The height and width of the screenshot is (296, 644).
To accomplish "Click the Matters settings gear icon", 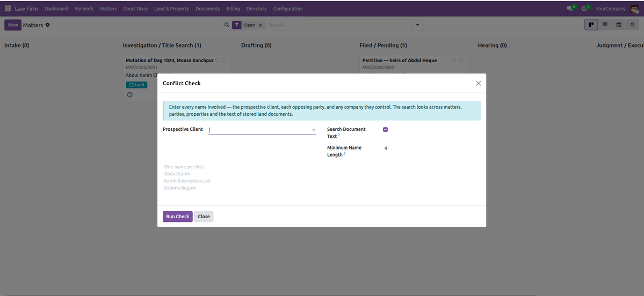I will click(48, 25).
